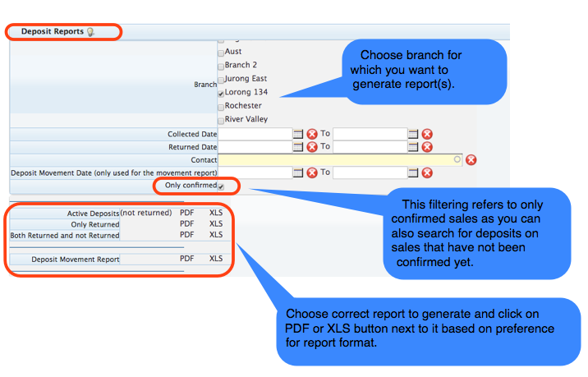This screenshot has height=377, width=588.
Task: Clear the Returned Date end field
Action: pyautogui.click(x=427, y=147)
